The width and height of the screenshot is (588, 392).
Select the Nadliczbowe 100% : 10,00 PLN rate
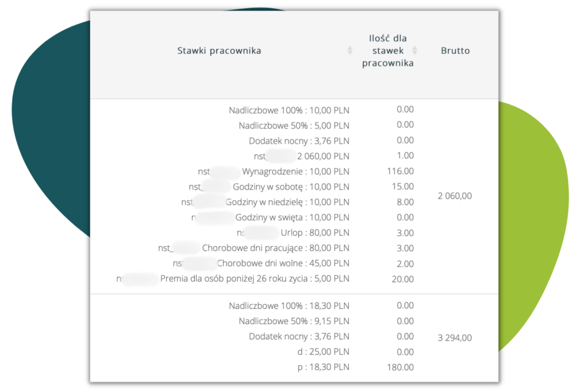point(289,110)
